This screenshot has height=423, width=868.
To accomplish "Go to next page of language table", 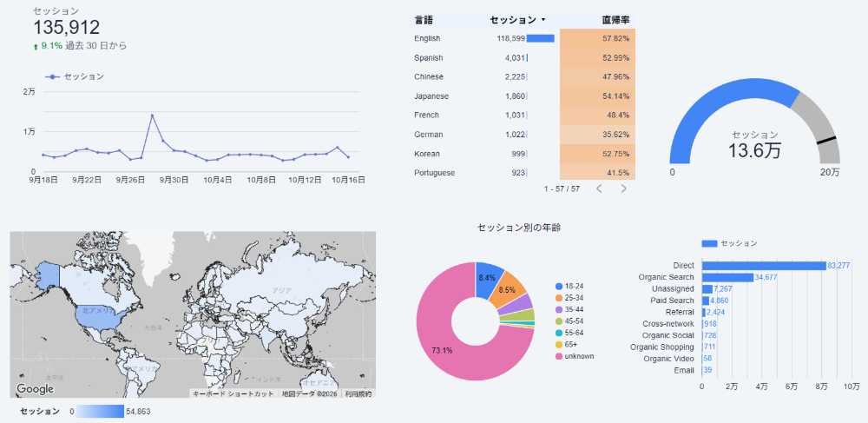I will coord(624,188).
